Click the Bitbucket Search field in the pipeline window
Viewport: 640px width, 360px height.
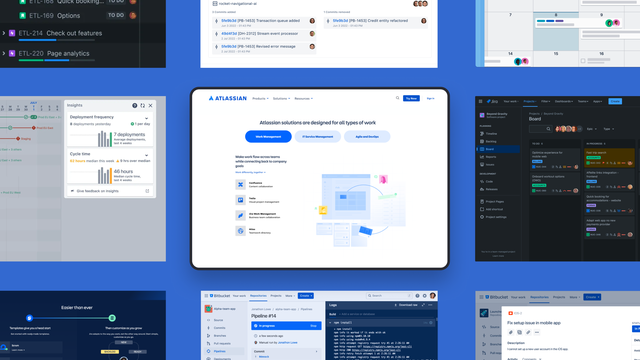(389, 296)
